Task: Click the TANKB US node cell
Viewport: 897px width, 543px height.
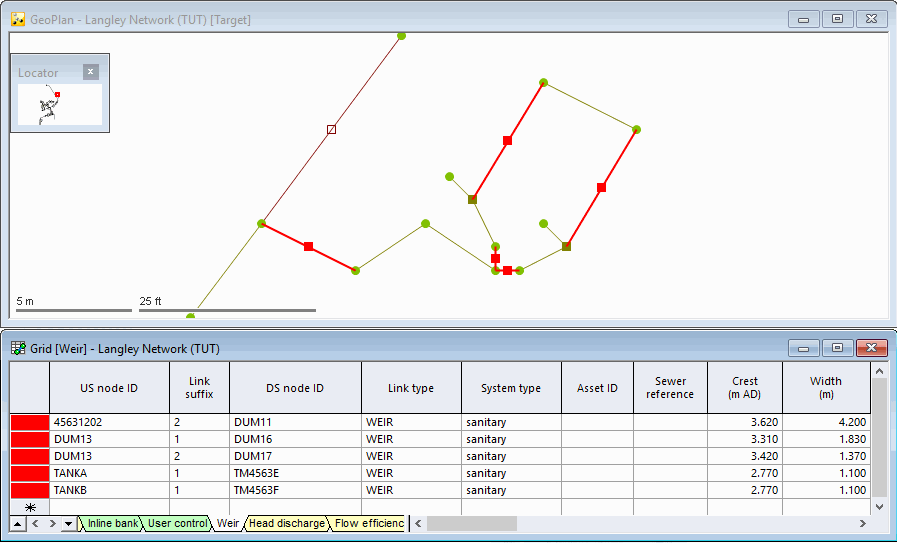Action: click(109, 490)
